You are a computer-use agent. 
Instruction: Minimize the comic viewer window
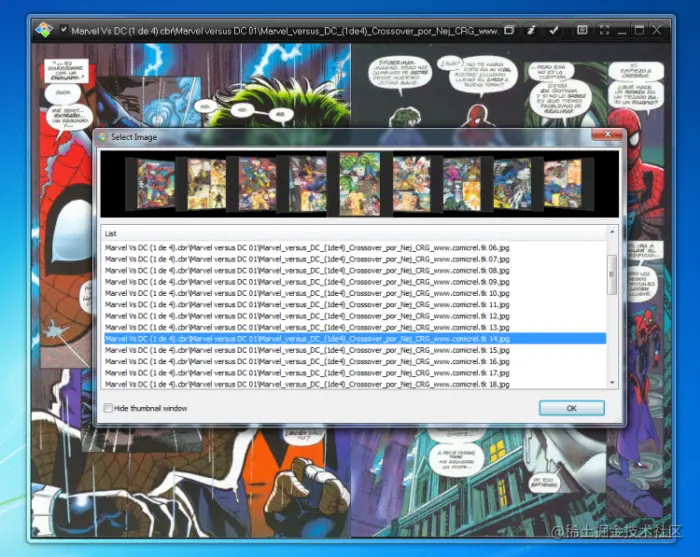point(622,31)
